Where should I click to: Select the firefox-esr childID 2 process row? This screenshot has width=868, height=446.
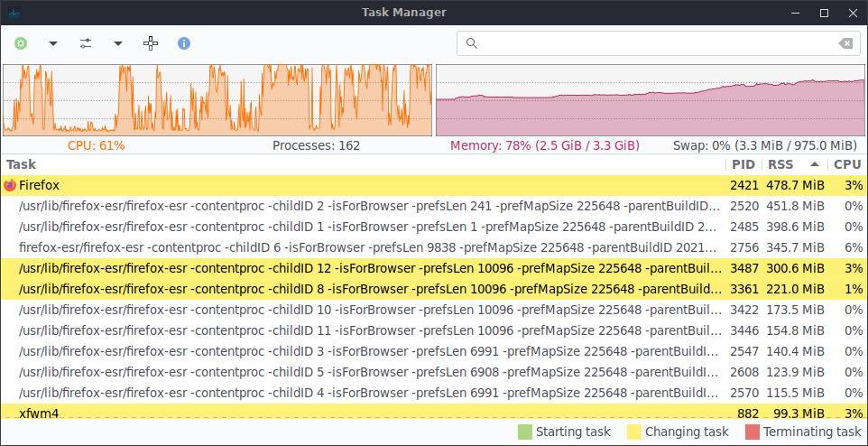point(434,206)
